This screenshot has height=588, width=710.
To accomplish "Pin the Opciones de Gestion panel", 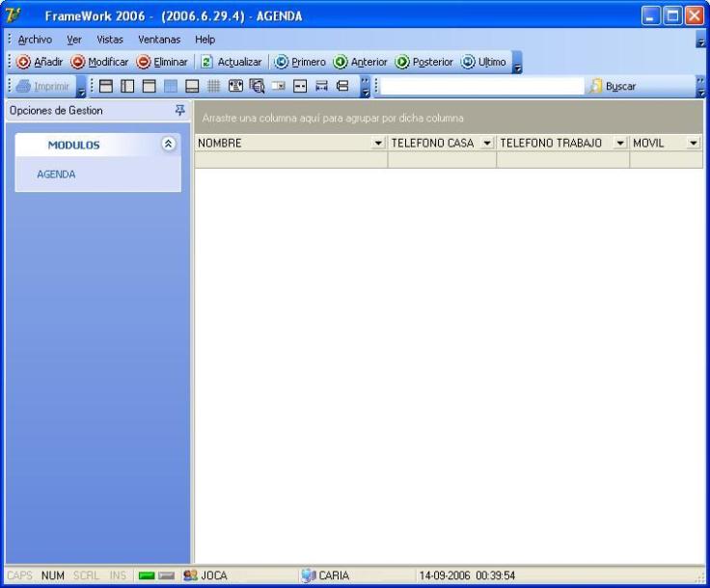I will (x=179, y=111).
